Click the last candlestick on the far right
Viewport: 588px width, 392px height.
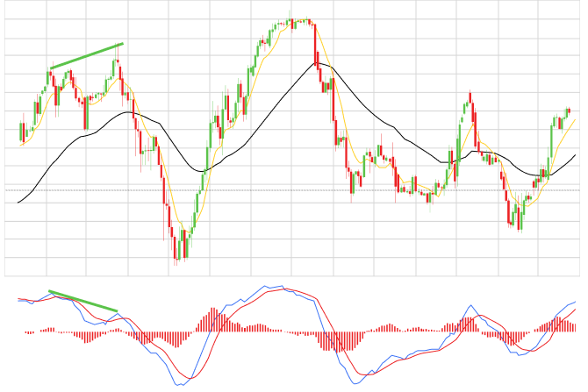tap(569, 111)
